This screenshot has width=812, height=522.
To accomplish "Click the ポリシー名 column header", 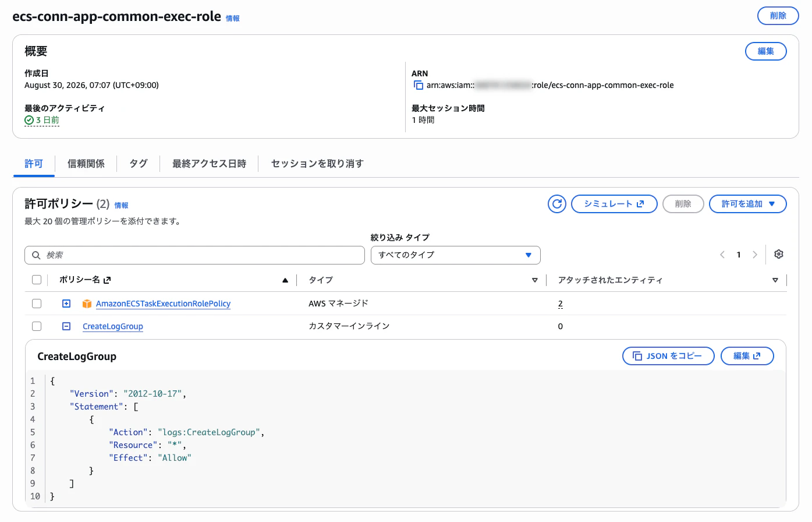I will [x=80, y=280].
